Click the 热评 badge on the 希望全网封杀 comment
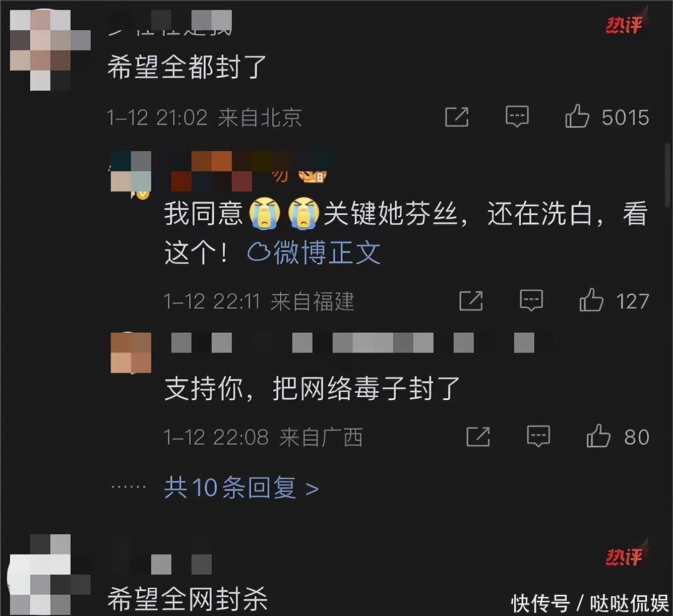Viewport: 673px width, 616px height. 625,557
